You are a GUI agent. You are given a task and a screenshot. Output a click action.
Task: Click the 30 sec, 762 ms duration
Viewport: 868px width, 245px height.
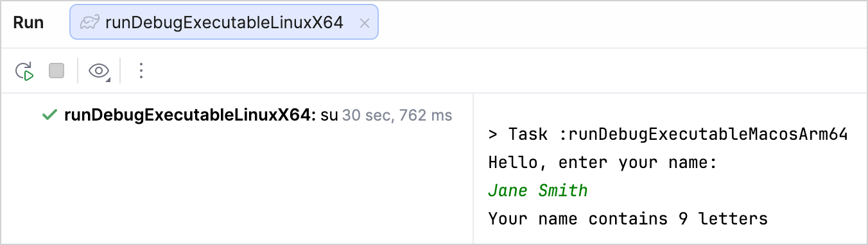tap(397, 115)
